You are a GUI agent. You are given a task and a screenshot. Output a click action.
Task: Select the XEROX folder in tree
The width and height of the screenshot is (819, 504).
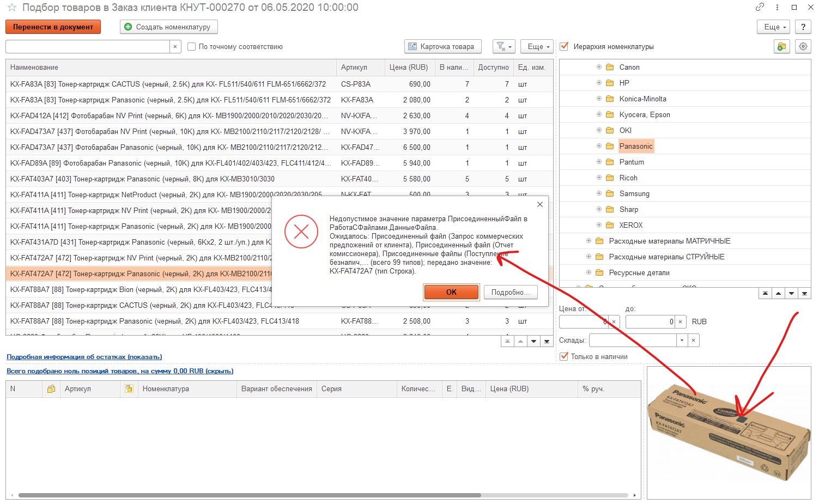click(631, 225)
